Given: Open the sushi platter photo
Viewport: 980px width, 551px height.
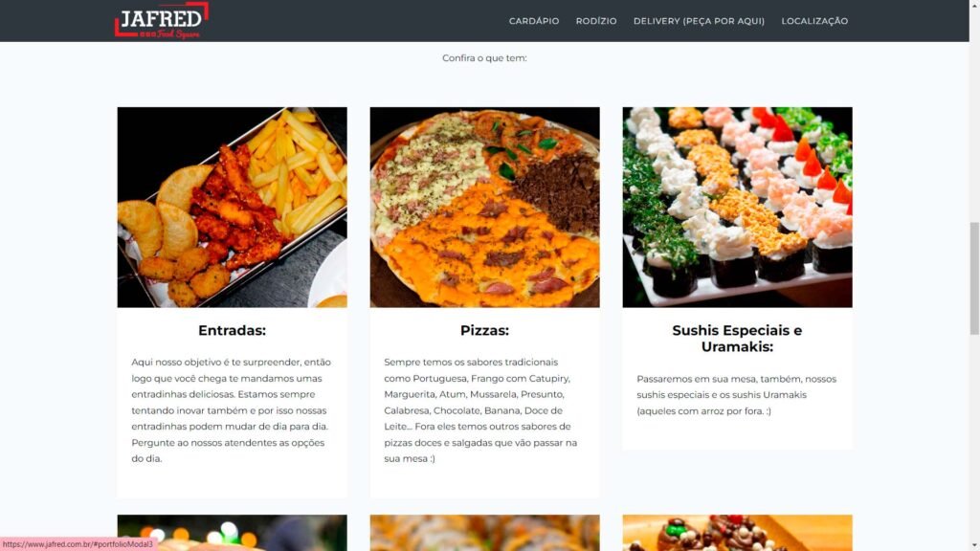Looking at the screenshot, I should 737,207.
